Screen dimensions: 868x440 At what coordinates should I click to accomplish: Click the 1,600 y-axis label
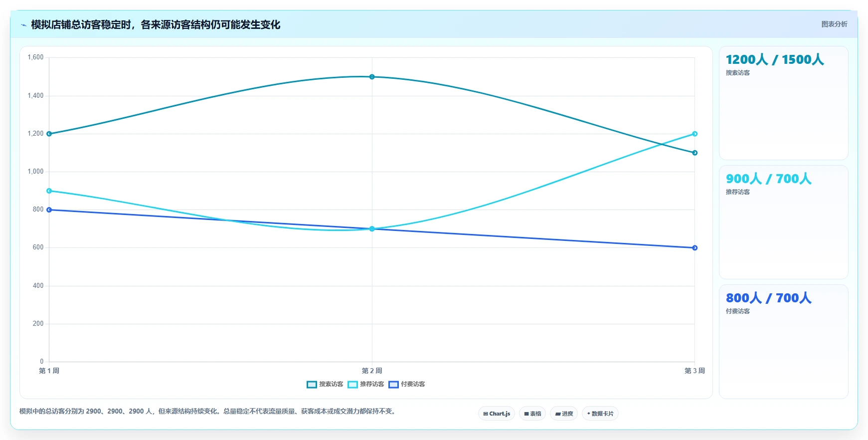coord(35,57)
